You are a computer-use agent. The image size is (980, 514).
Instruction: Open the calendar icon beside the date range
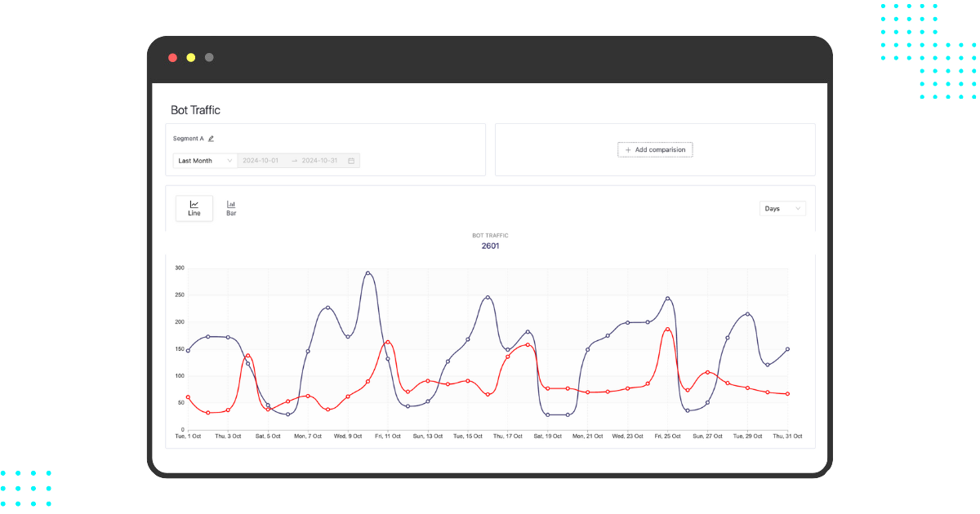click(351, 160)
